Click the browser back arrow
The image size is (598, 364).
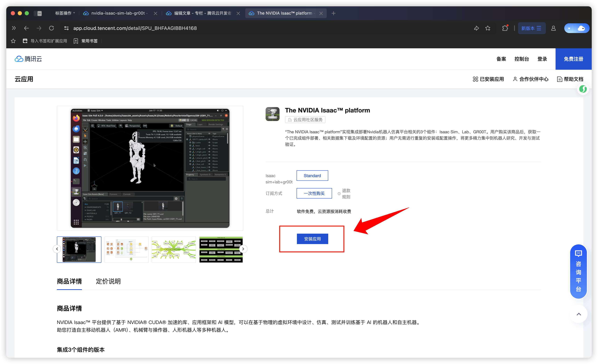click(x=26, y=28)
